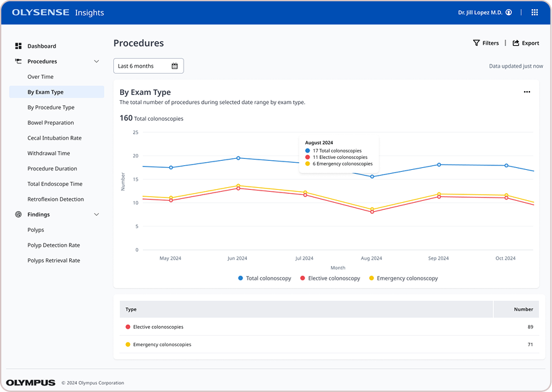Click the Findings section icon
The image size is (552, 392).
(x=18, y=214)
